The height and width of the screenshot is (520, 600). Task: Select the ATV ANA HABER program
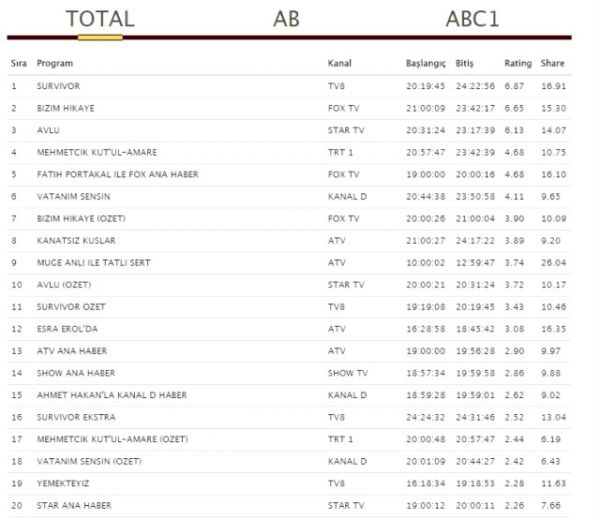(x=72, y=351)
